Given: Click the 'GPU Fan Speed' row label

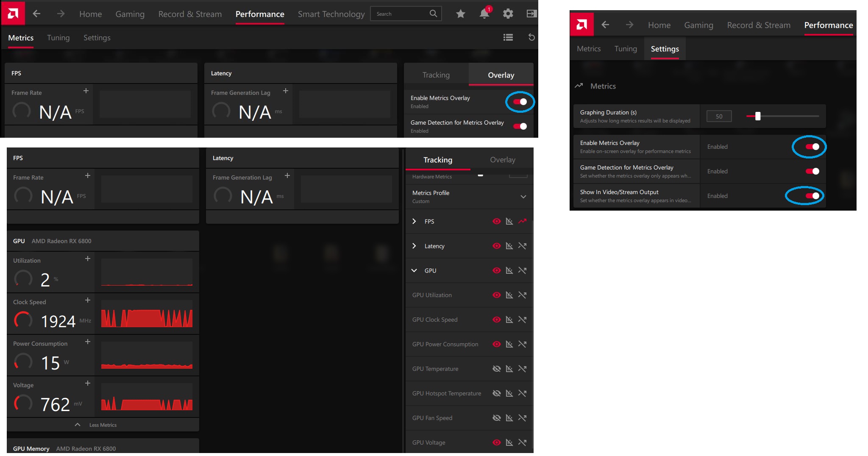Looking at the screenshot, I should (432, 418).
